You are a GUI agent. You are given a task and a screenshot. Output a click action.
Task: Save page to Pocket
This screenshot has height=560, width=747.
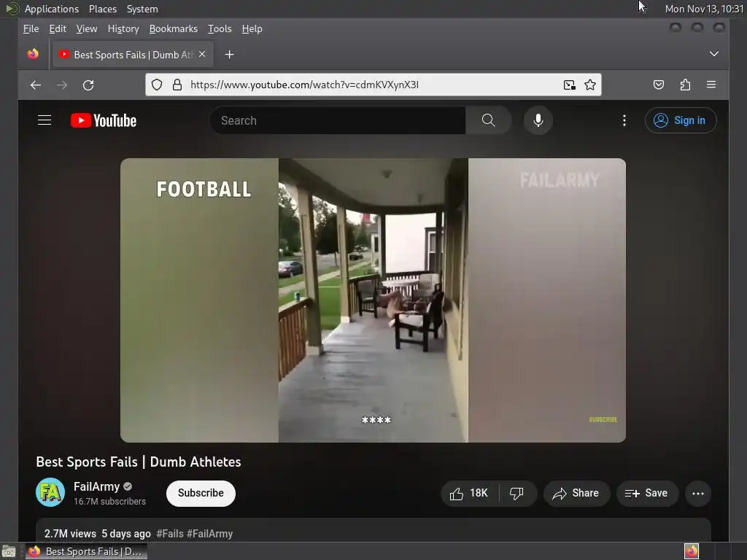pos(659,85)
